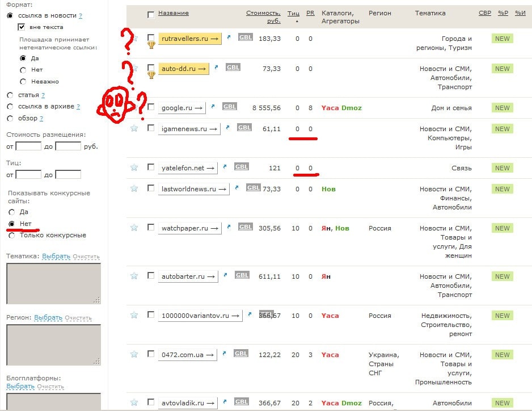
Task: Sort table by Название column
Action: click(174, 13)
